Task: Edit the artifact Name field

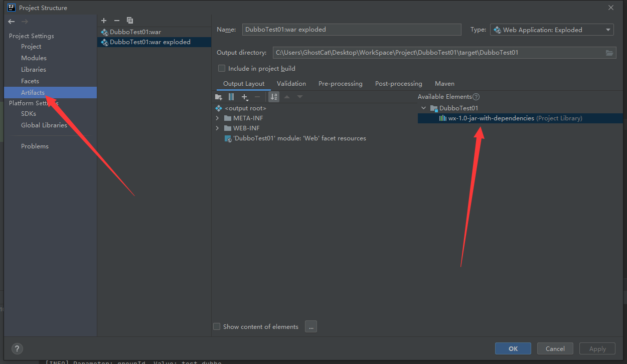Action: [x=352, y=30]
